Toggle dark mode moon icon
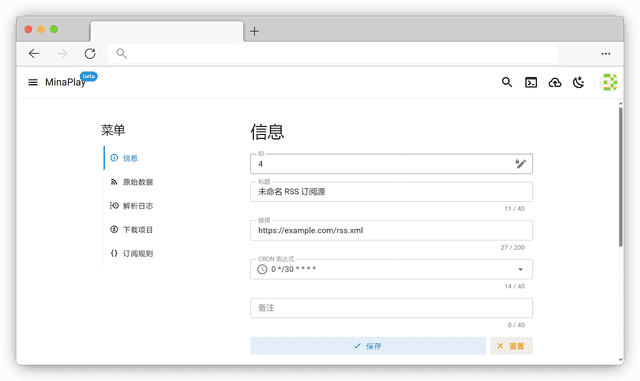The height and width of the screenshot is (381, 640). pos(579,82)
